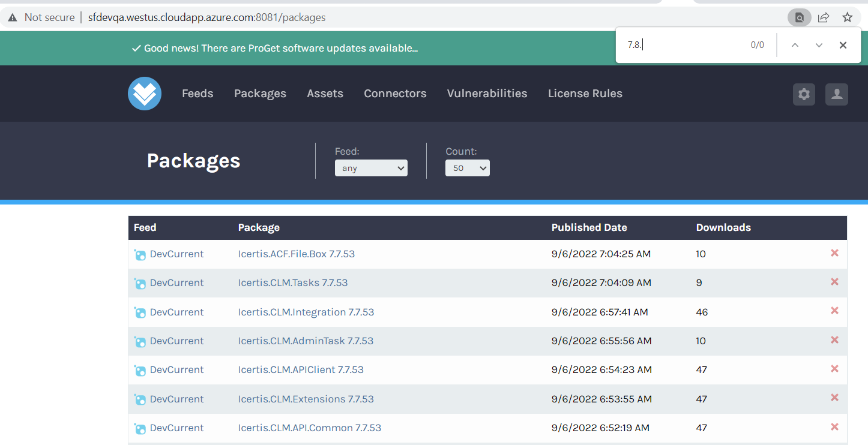Screen dimensions: 868x445
Task: Open the Count dropdown
Action: click(468, 168)
